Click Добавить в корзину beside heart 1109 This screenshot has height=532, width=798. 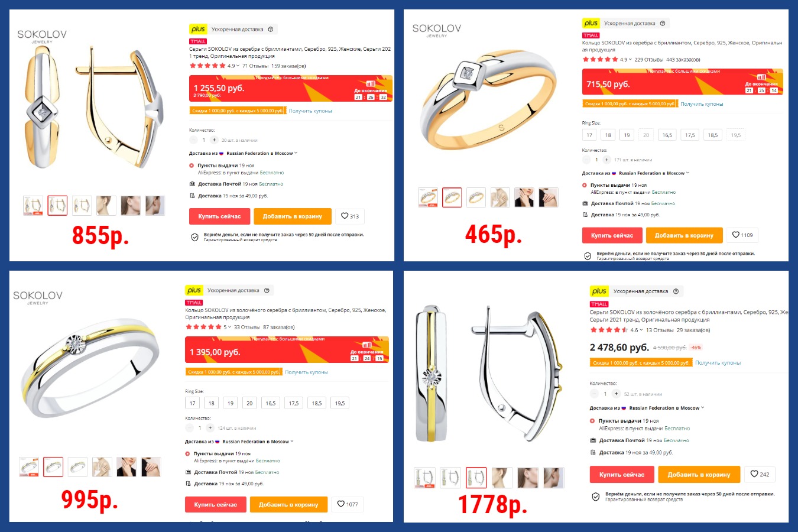pyautogui.click(x=685, y=235)
